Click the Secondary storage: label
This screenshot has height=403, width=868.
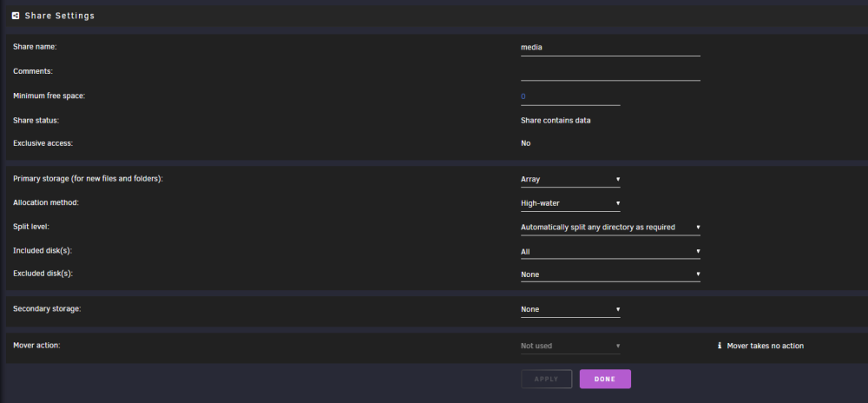[47, 308]
